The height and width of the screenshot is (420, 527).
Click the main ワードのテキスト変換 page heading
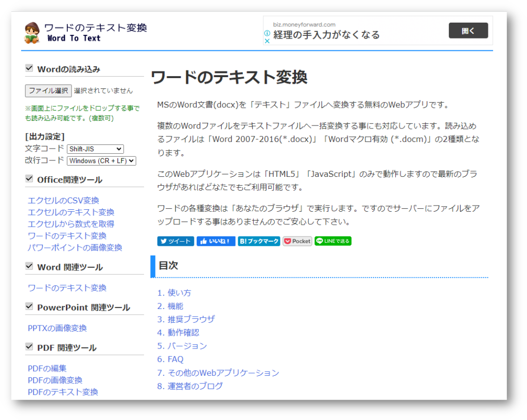229,77
